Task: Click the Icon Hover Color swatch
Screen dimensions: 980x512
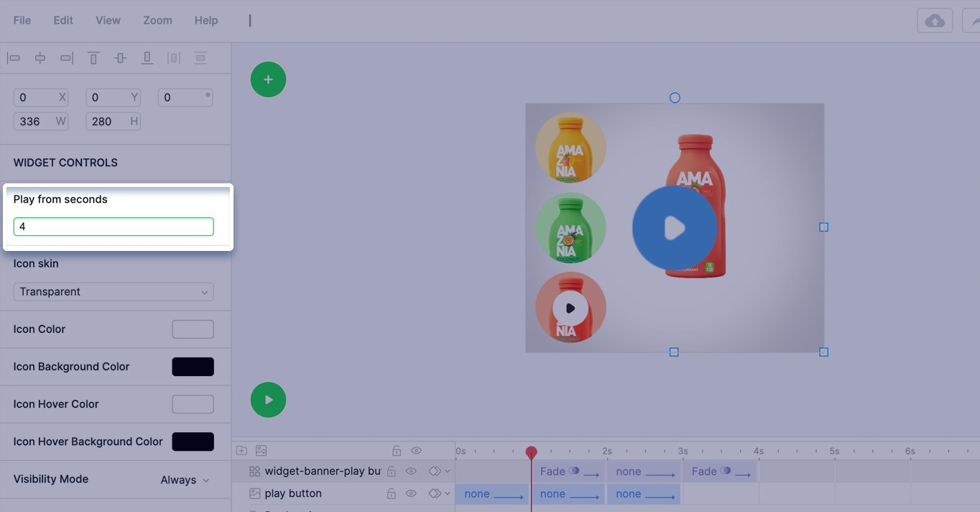Action: point(193,404)
